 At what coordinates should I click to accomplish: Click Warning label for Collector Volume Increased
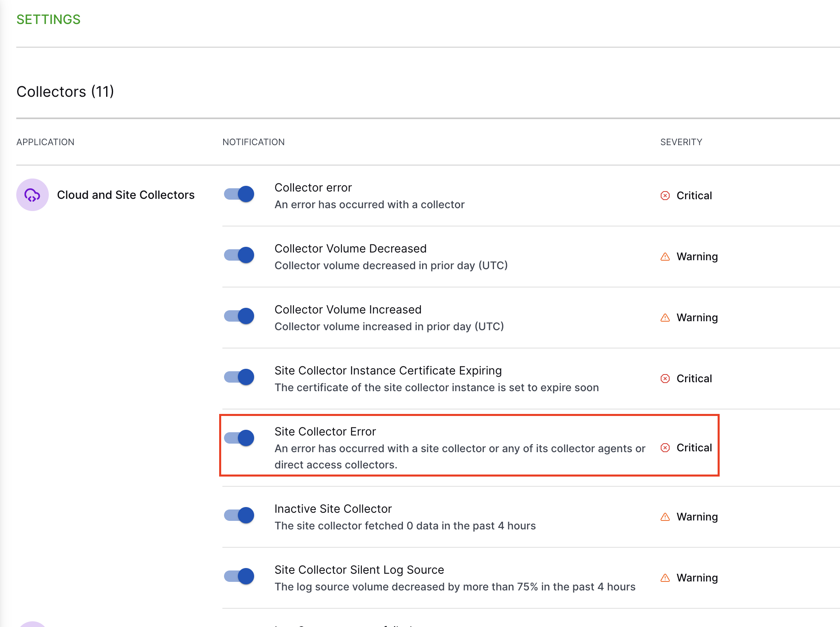697,318
